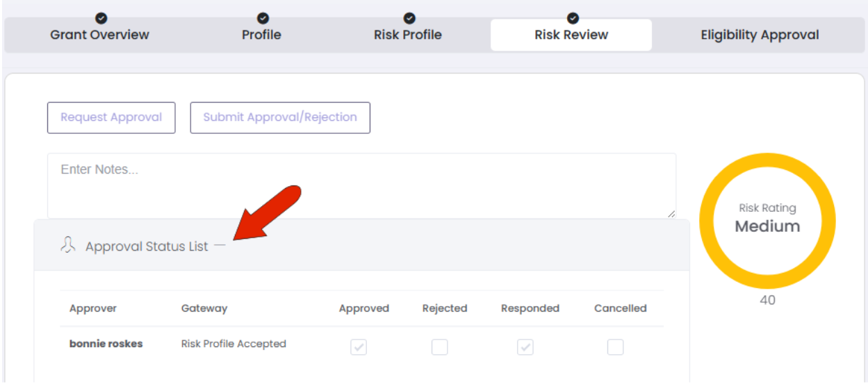Click checkmark icon above Risk Review step

[573, 18]
